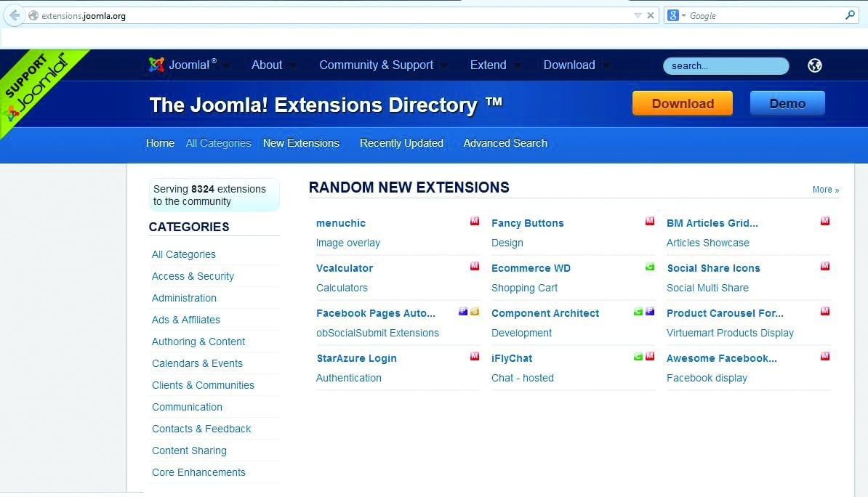Open the Authoring & Content category

coord(198,342)
